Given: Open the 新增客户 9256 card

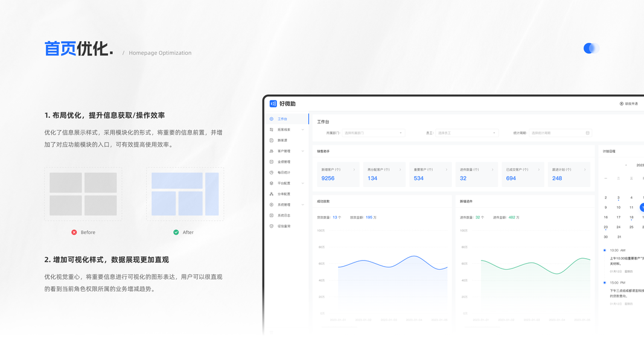Looking at the screenshot, I should click(x=338, y=174).
